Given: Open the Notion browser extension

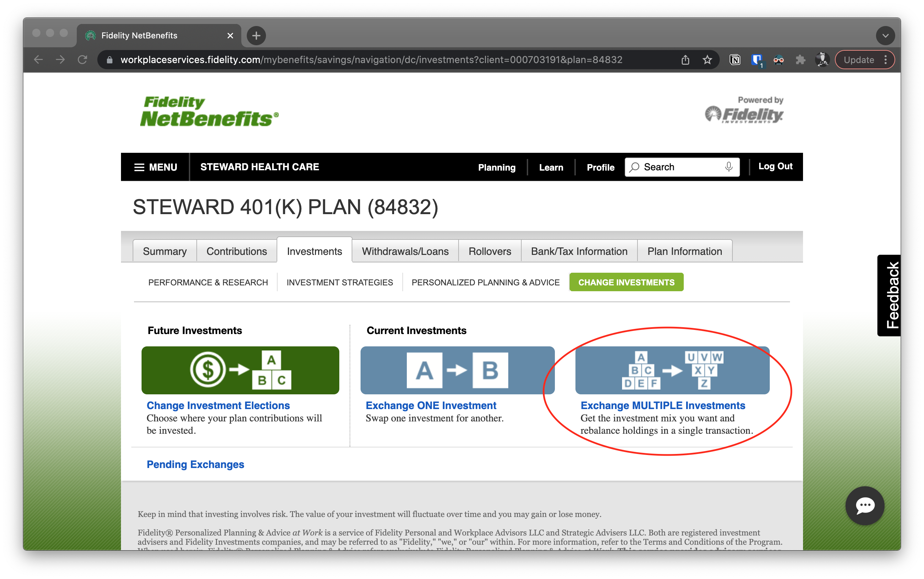Looking at the screenshot, I should 735,60.
